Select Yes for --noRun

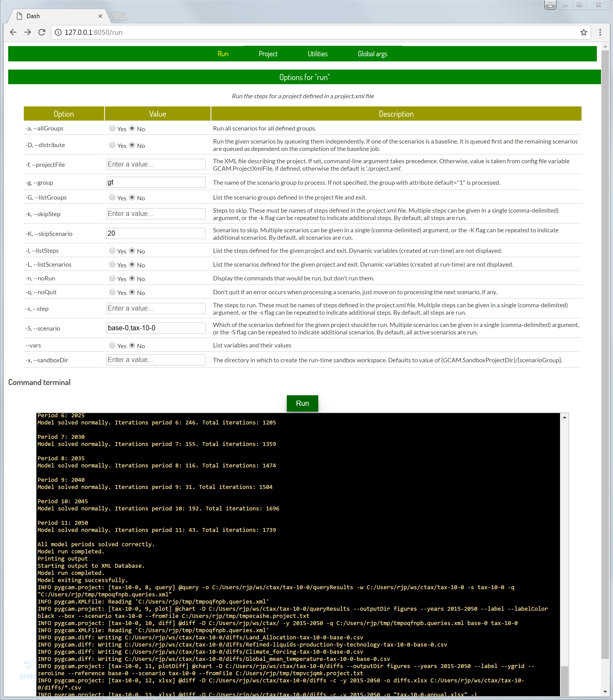click(x=112, y=279)
